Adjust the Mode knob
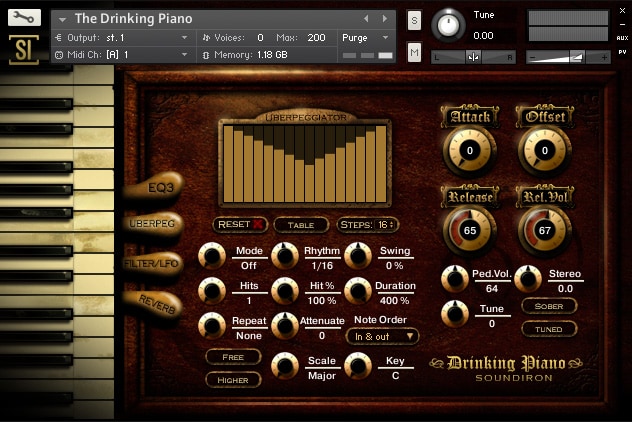The image size is (632, 422). (212, 256)
